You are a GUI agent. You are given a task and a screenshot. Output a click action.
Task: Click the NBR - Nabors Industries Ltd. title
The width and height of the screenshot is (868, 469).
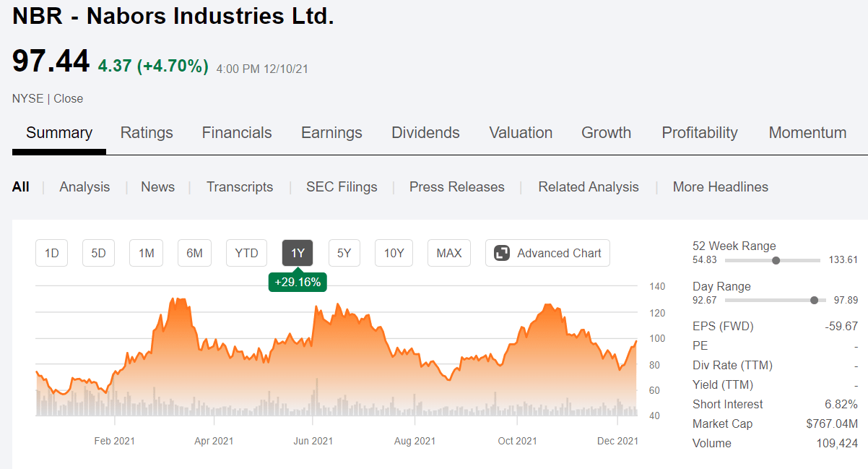point(173,16)
